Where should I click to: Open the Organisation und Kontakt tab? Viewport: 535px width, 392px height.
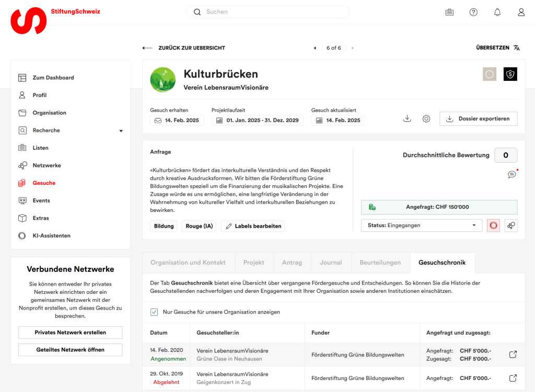(188, 263)
